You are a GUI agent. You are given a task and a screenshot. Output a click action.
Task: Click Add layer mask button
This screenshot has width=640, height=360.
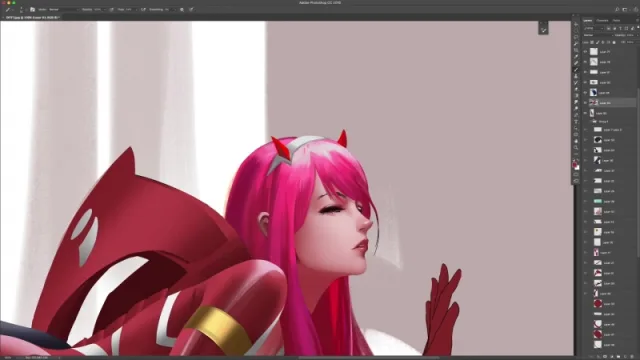tap(605, 357)
